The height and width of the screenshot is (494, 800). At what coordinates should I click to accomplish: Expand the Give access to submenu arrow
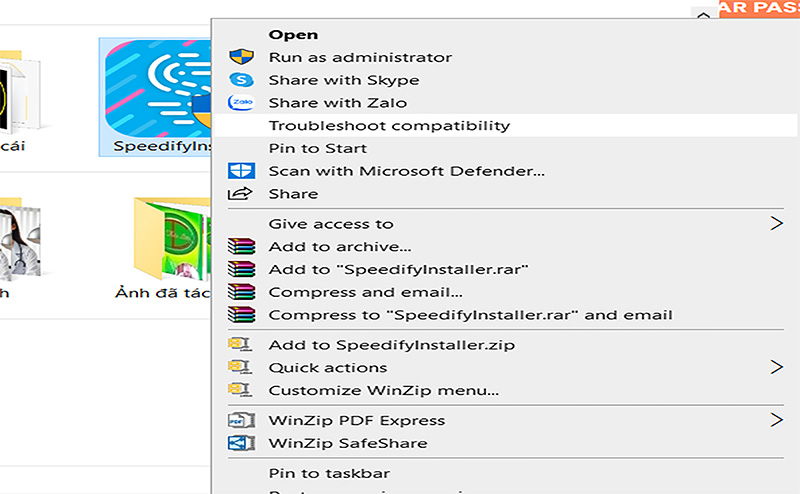(777, 223)
